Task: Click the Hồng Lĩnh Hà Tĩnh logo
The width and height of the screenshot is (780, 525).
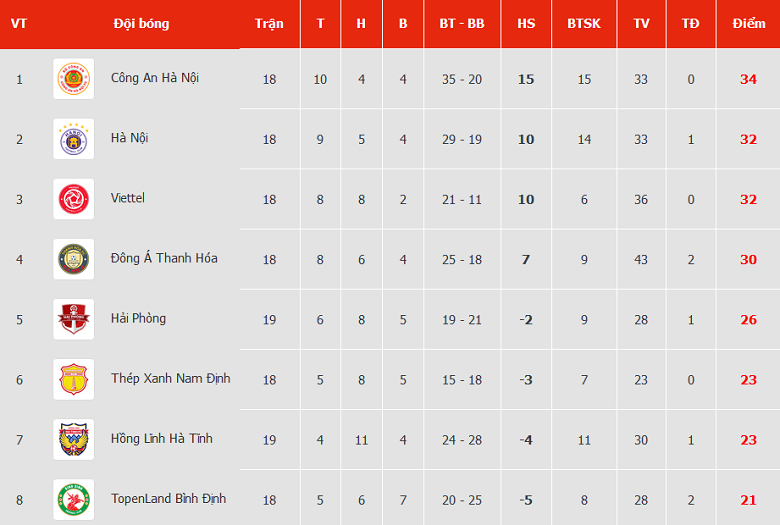Action: click(73, 439)
